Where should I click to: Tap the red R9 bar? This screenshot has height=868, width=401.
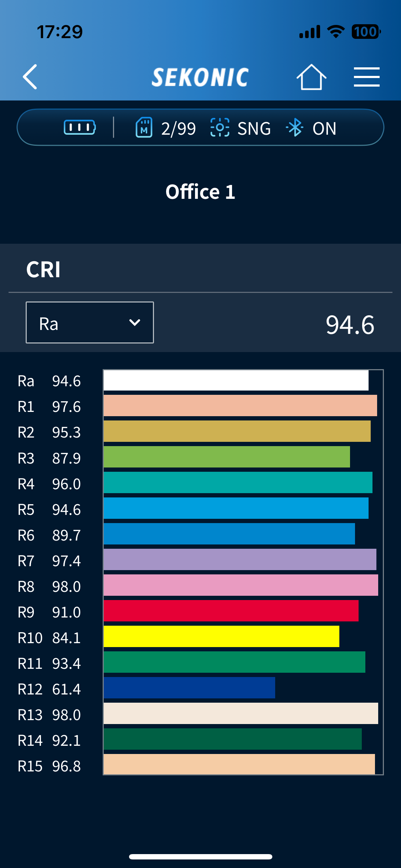231,611
